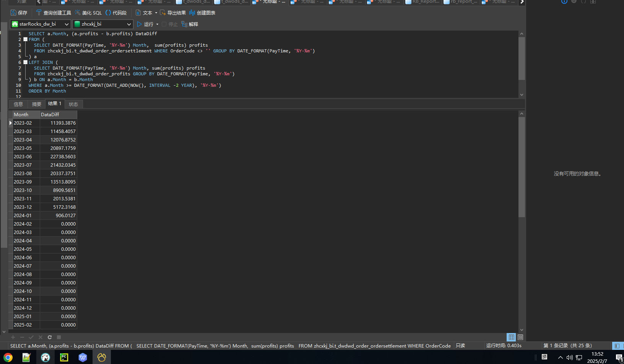Collapse the FROM subquery fold at line 2
The width and height of the screenshot is (624, 364).
coord(25,39)
